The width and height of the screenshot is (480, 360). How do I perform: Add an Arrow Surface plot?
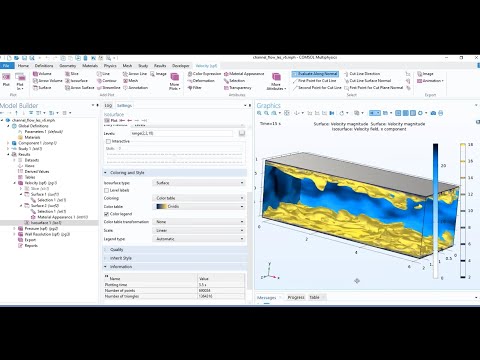click(80, 88)
